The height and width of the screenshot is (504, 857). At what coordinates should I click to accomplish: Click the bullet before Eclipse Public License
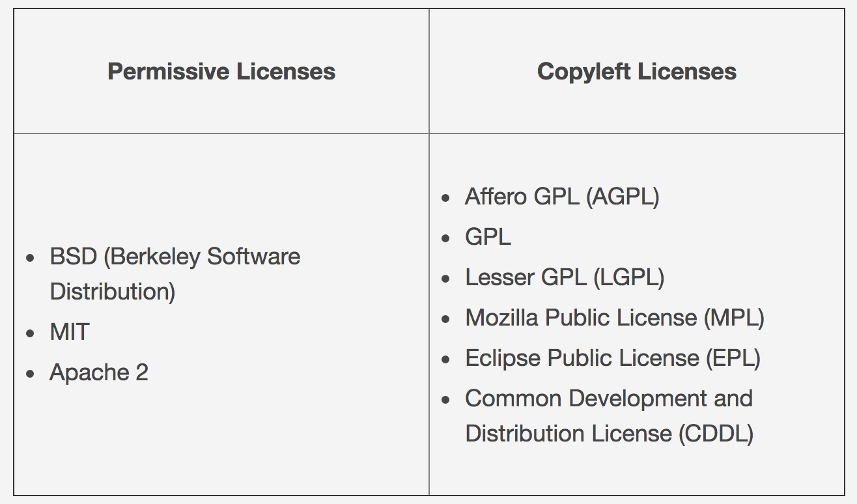tap(445, 359)
